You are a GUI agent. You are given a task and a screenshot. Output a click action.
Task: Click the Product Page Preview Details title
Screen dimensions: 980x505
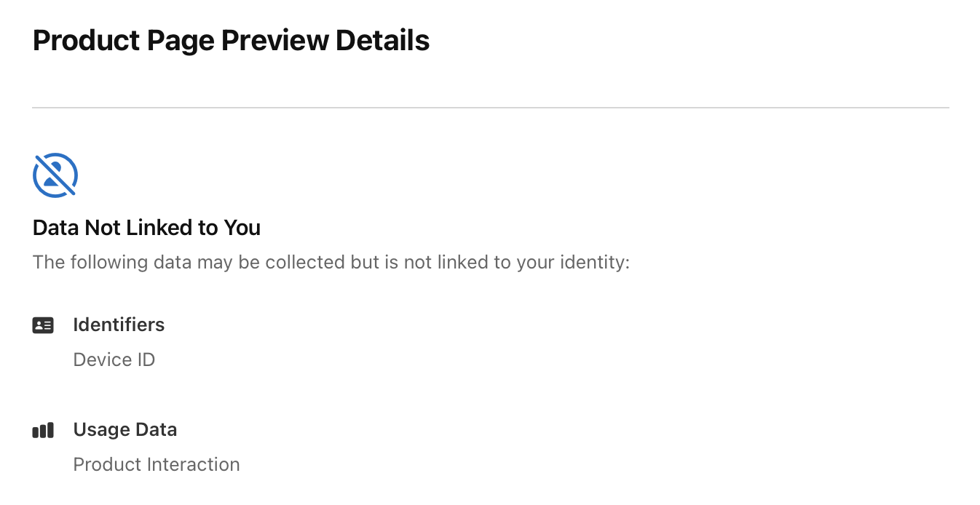pos(232,40)
